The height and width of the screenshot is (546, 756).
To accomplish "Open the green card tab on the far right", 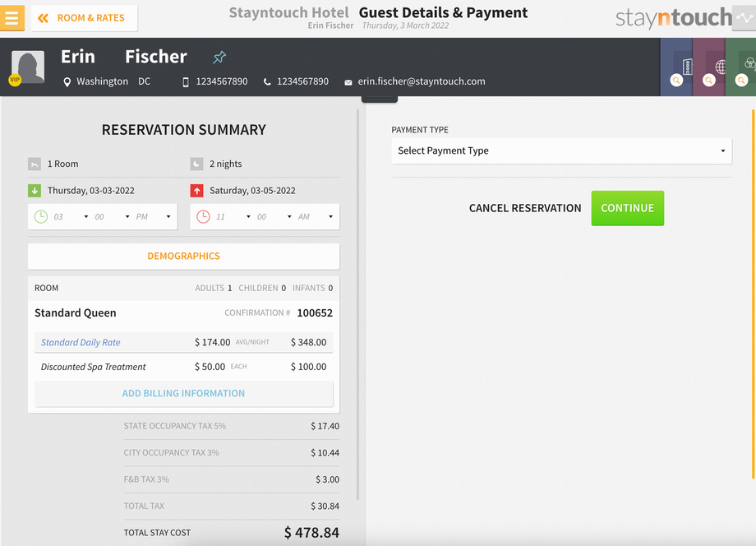I will click(740, 67).
